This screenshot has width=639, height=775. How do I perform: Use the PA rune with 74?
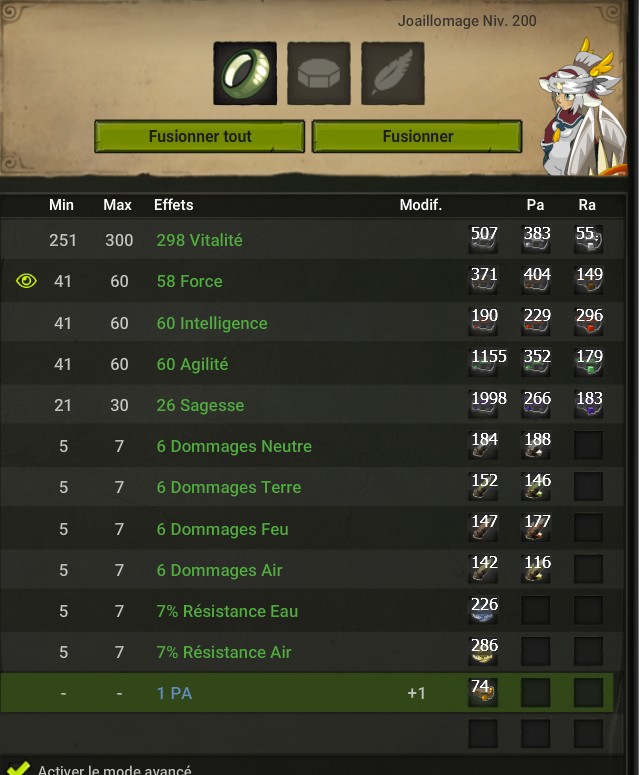tap(483, 692)
